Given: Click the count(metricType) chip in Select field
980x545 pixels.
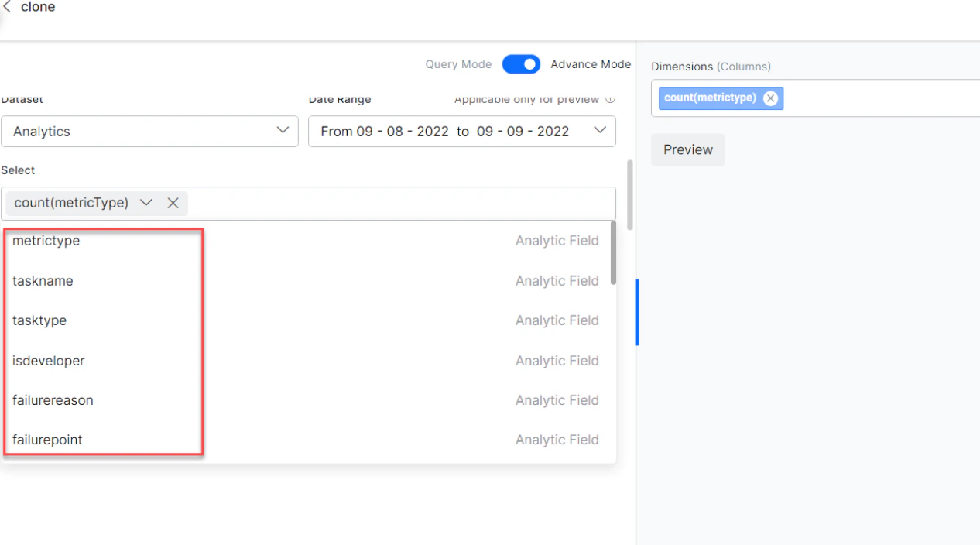Looking at the screenshot, I should coord(71,203).
